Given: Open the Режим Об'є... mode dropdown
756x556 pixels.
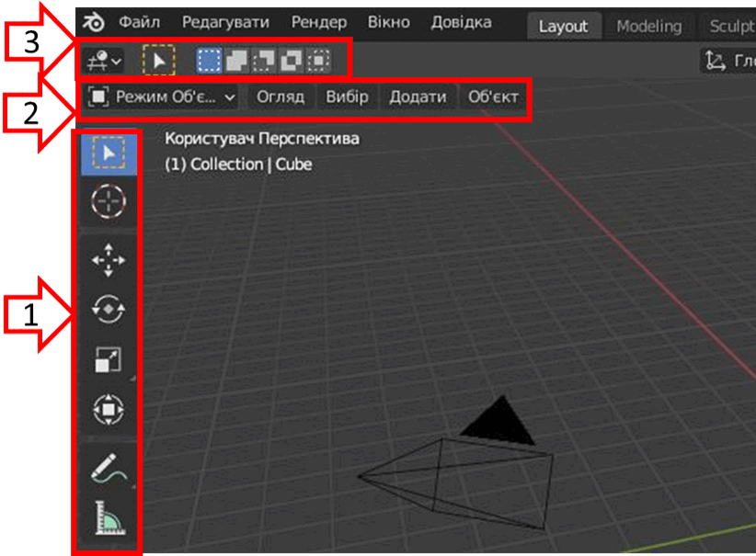Looking at the screenshot, I should click(162, 96).
